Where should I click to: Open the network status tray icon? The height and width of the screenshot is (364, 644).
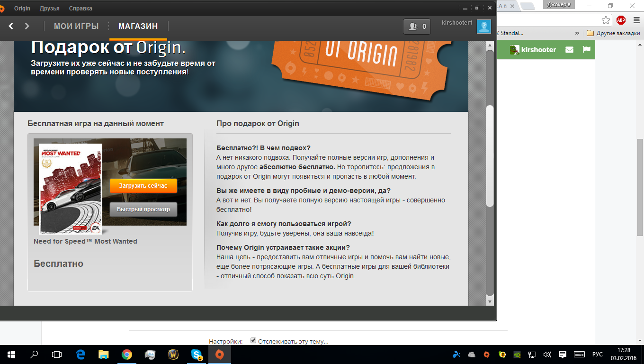pos(532,354)
